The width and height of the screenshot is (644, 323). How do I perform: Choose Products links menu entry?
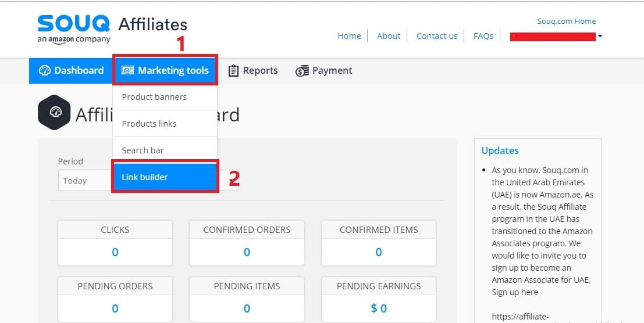165,124
